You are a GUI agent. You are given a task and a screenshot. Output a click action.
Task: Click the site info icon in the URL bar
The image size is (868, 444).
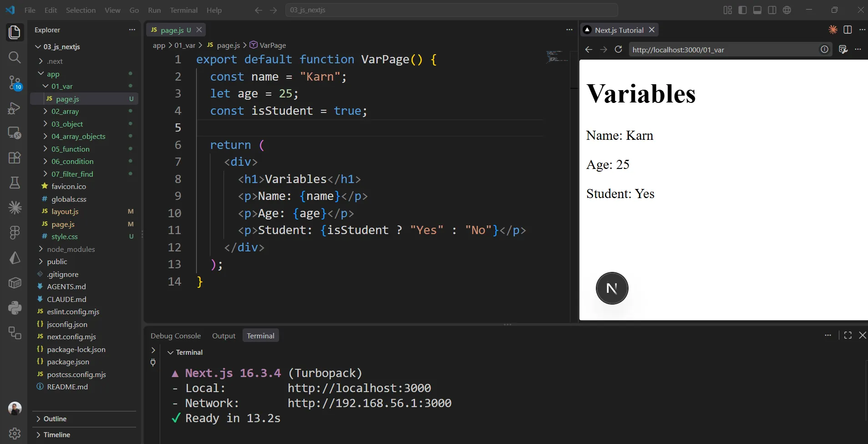[x=824, y=50]
